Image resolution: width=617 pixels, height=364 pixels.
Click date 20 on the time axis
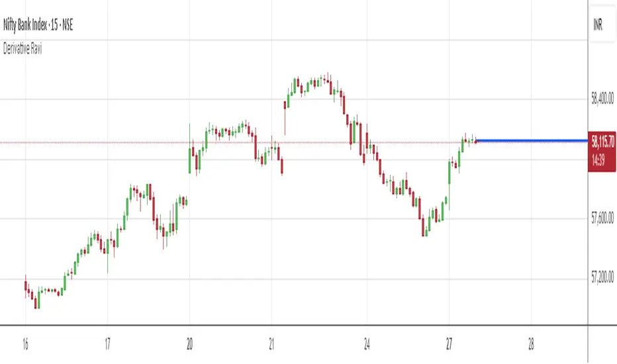pyautogui.click(x=189, y=344)
